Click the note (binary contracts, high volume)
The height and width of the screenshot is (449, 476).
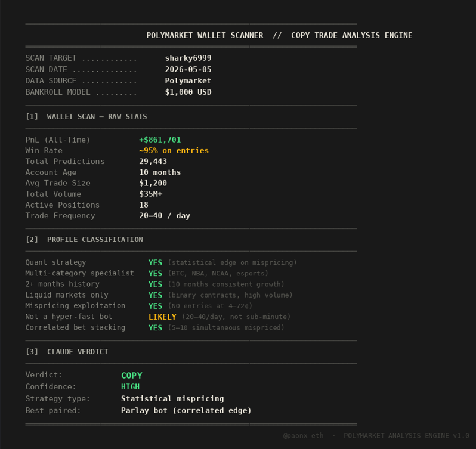[230, 295]
